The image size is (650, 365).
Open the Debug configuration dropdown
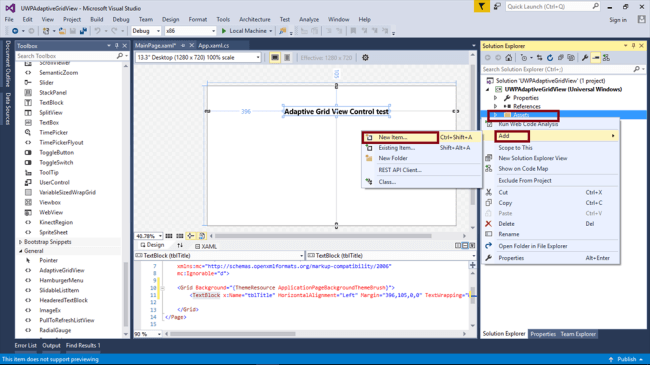coord(146,31)
